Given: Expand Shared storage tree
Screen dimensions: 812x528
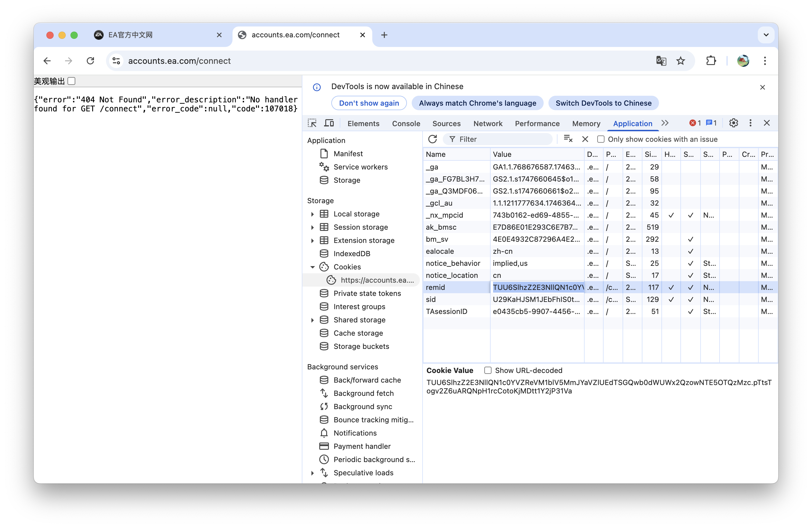Looking at the screenshot, I should 312,320.
